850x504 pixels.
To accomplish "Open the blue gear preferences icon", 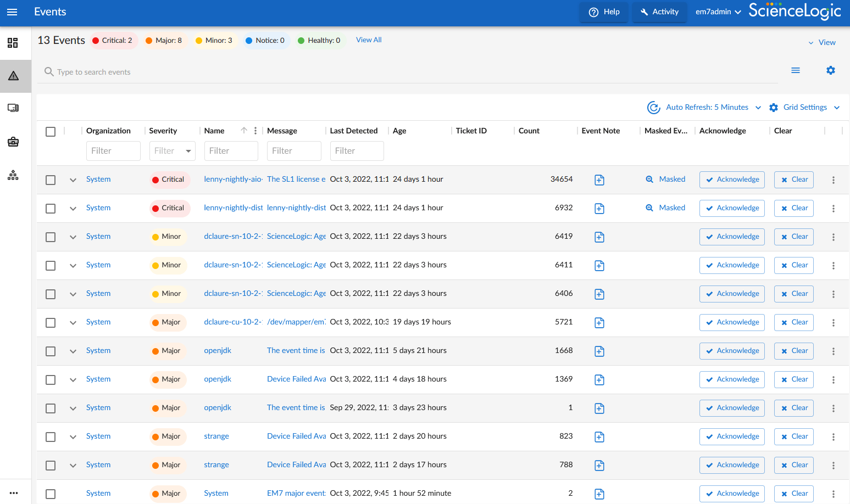I will tap(831, 70).
